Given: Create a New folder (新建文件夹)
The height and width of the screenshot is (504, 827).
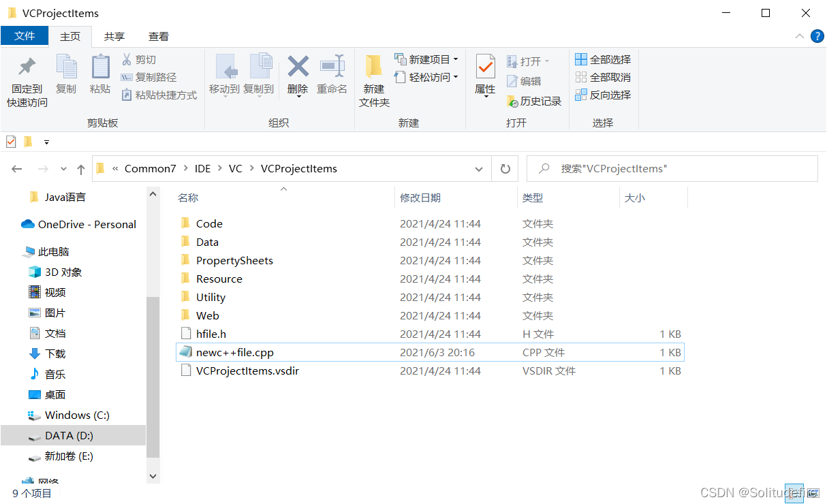Looking at the screenshot, I should click(374, 81).
